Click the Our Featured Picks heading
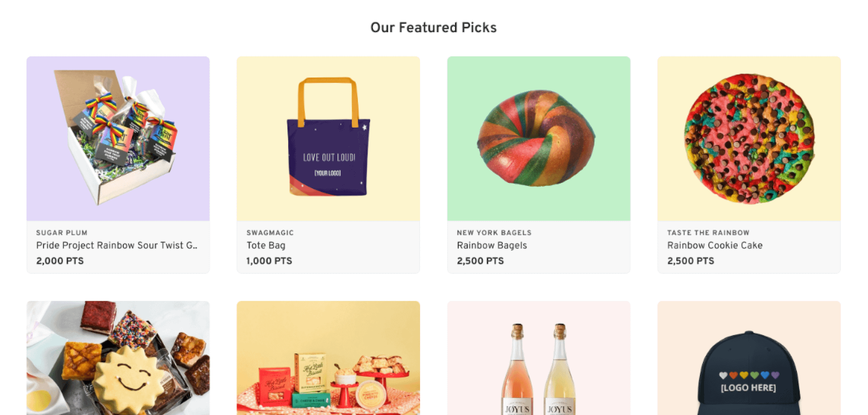 (433, 27)
